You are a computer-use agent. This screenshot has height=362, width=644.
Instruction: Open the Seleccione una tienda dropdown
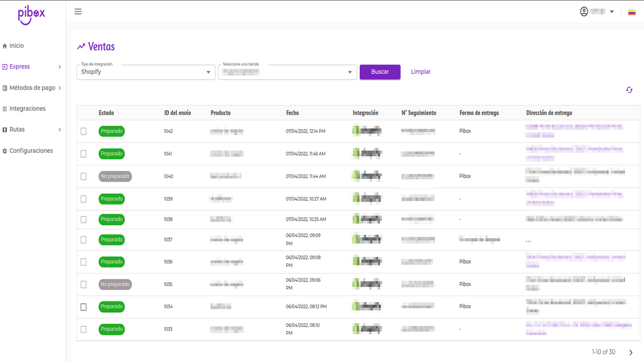(x=350, y=72)
